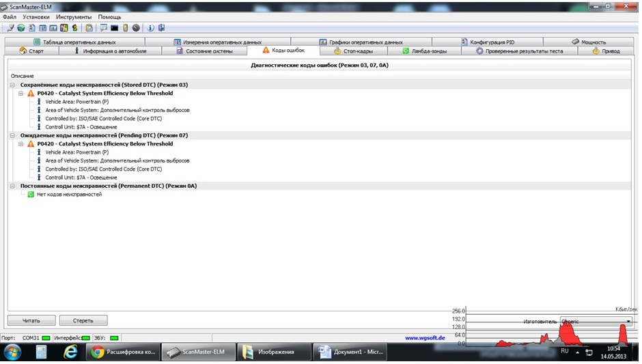Click the blue info icon in toolbar
The width and height of the screenshot is (642, 364).
(x=151, y=28)
